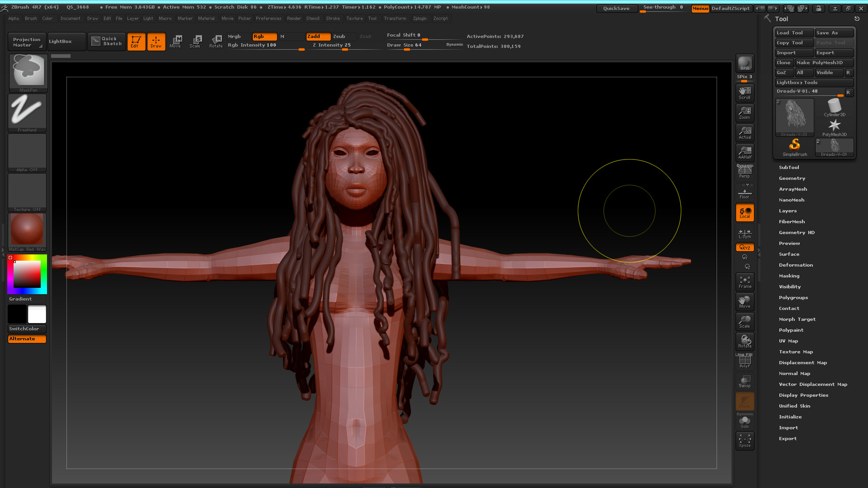Expand Display Properties section
The width and height of the screenshot is (868, 488).
pyautogui.click(x=803, y=395)
